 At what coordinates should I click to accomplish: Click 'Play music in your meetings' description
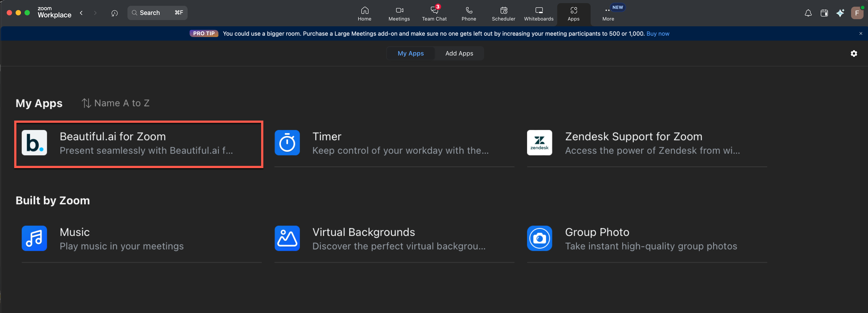click(x=122, y=246)
